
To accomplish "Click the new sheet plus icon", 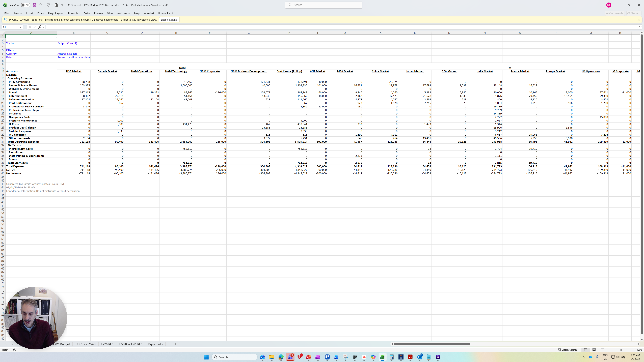I will (175, 344).
